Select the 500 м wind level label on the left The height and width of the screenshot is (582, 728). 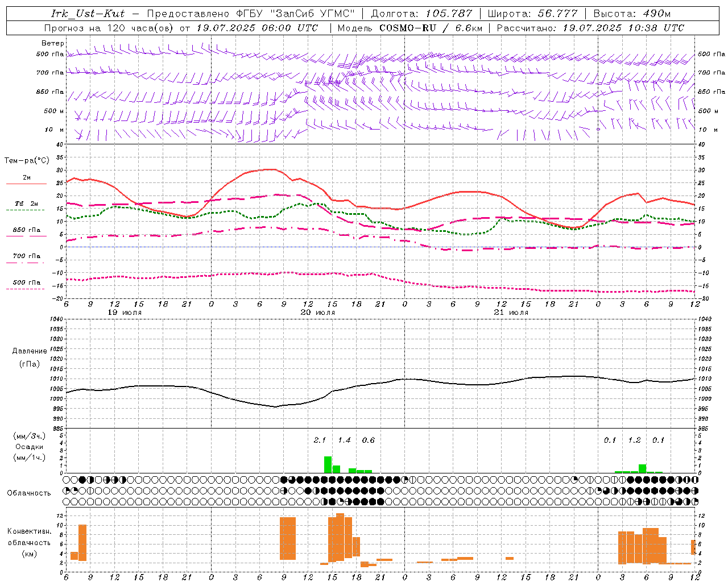click(54, 111)
